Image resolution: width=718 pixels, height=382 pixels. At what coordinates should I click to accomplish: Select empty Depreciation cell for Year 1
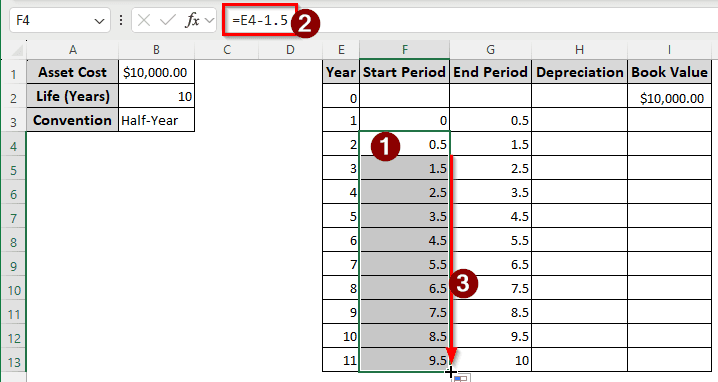tap(579, 120)
